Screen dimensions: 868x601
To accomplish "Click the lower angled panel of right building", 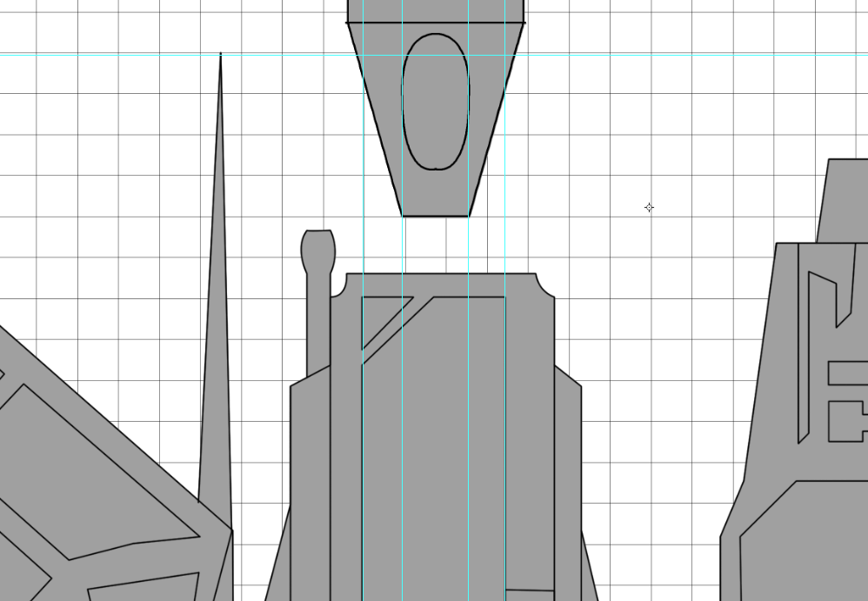I will click(x=809, y=548).
